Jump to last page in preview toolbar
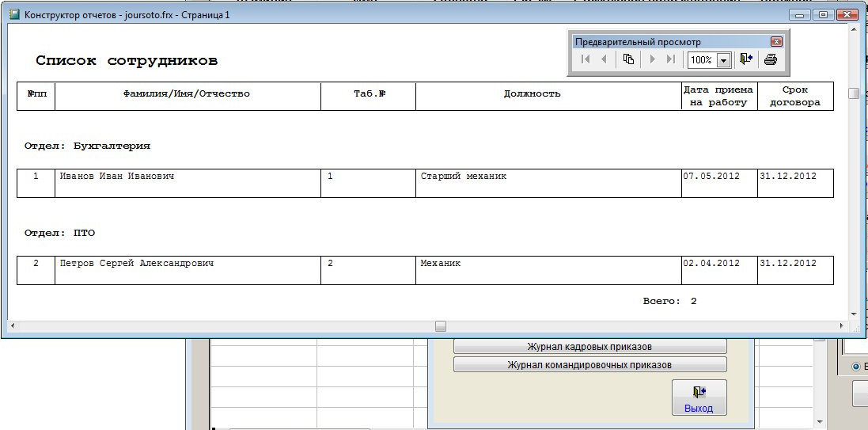Screen dimensions: 868x430 pyautogui.click(x=671, y=59)
